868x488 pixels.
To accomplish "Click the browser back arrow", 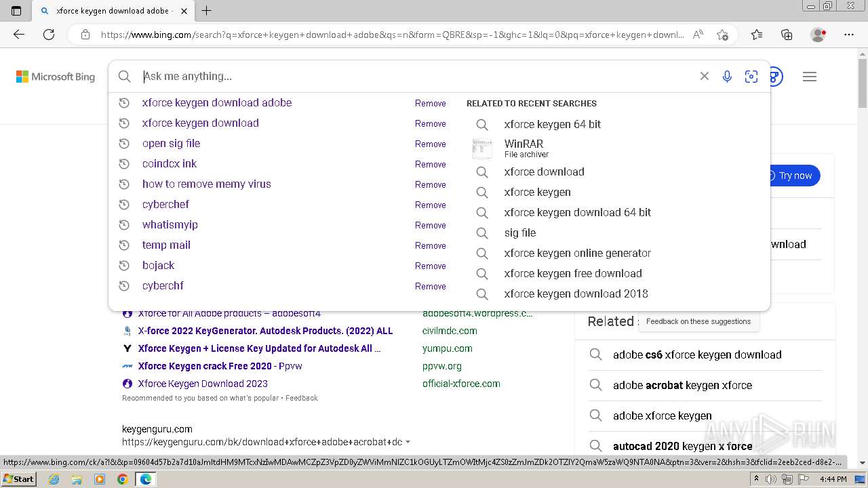I will coord(19,35).
